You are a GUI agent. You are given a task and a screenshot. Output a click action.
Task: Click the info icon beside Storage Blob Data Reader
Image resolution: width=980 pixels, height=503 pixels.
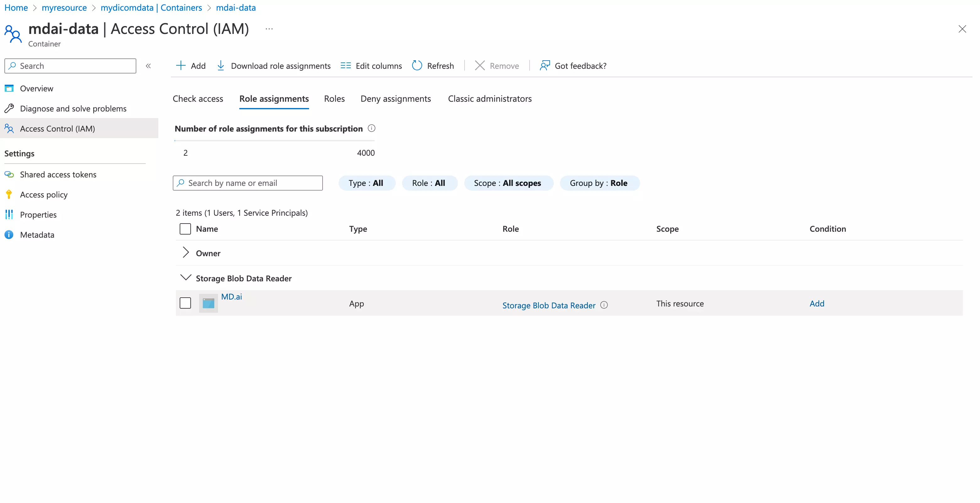(x=603, y=305)
